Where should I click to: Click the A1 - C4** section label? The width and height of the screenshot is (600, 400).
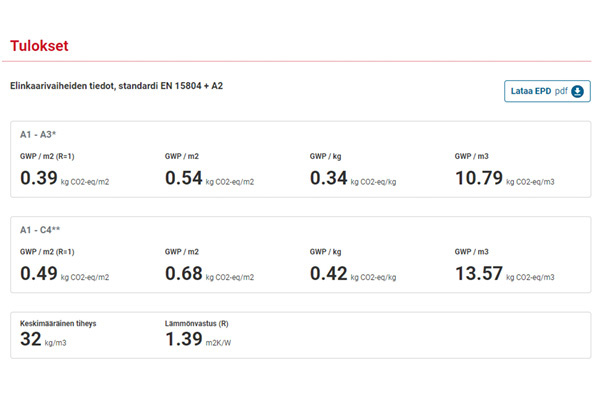(x=40, y=229)
